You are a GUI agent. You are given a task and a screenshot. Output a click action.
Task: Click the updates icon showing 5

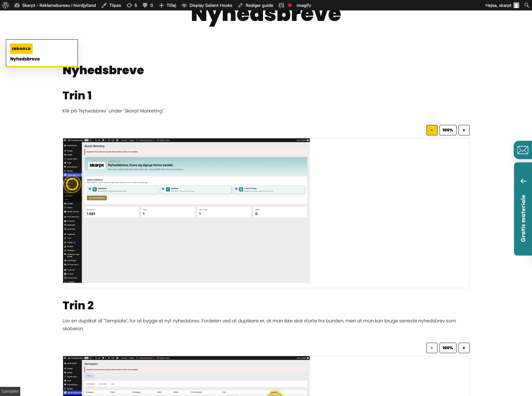[132, 5]
